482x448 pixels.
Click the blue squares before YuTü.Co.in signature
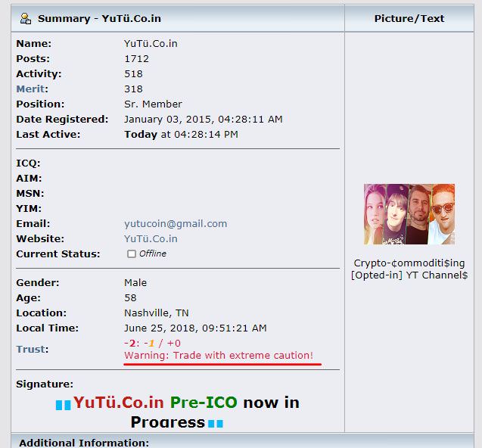point(63,405)
